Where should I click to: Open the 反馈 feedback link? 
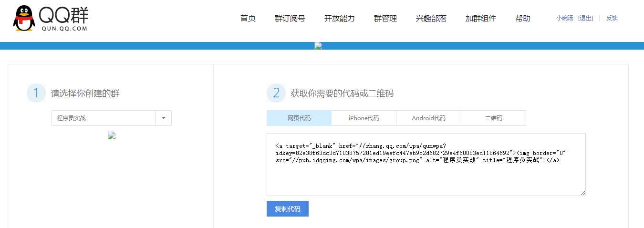point(612,18)
